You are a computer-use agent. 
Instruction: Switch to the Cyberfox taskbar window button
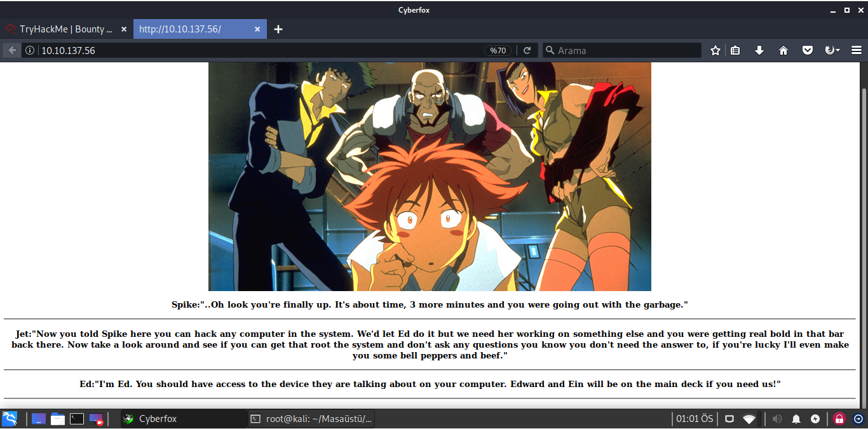(x=184, y=419)
